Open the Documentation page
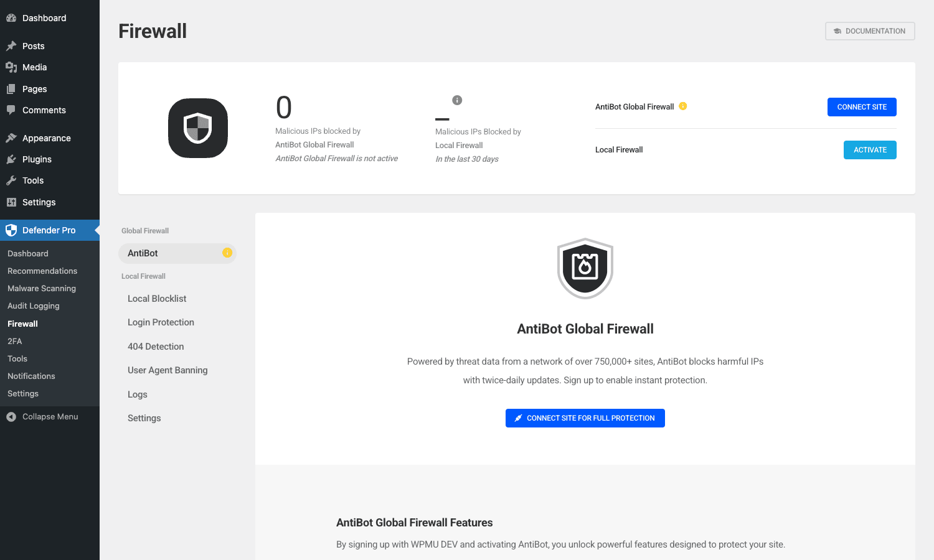 [870, 31]
